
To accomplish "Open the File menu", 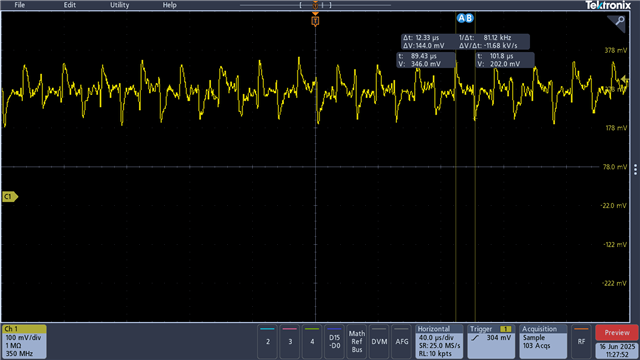I will click(20, 5).
